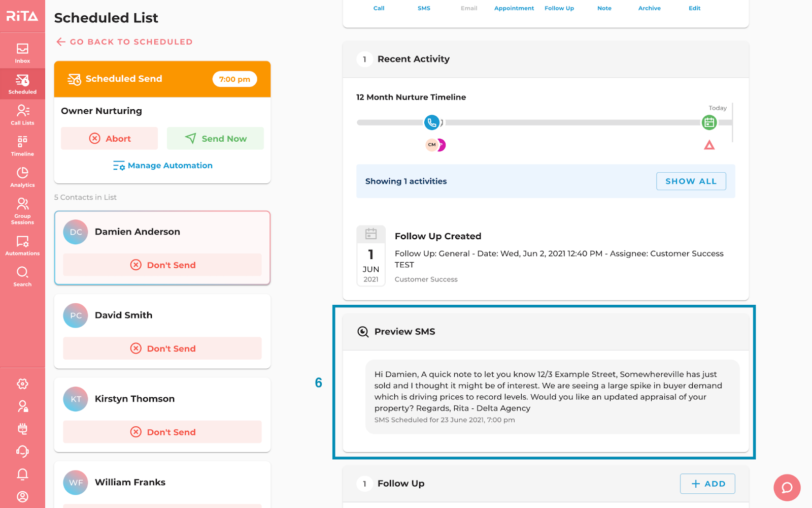
Task: Click the Edit action tab
Action: coord(694,8)
